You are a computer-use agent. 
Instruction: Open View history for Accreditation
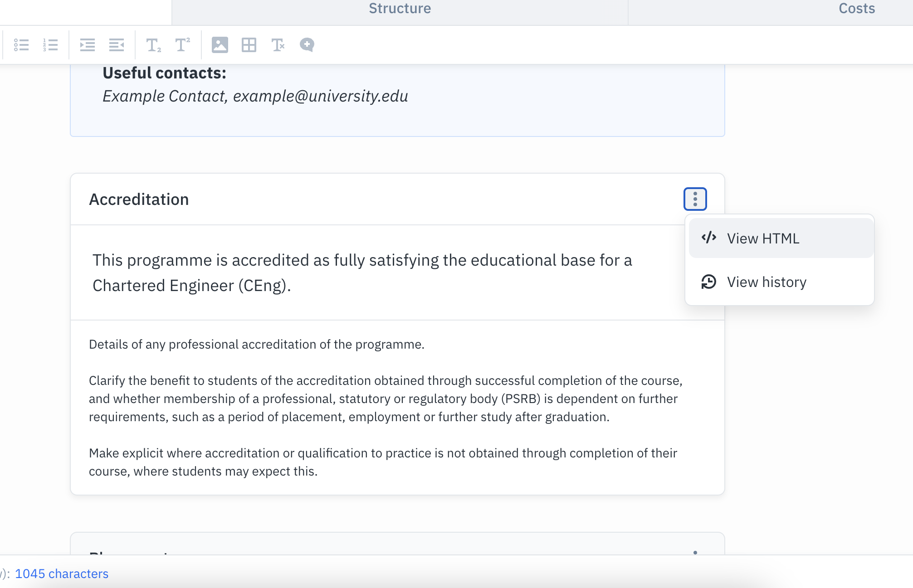[x=767, y=282]
